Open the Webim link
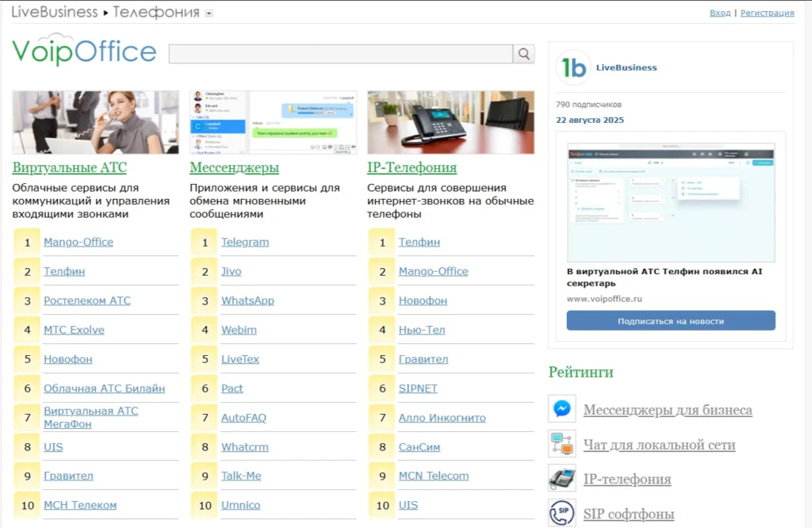 239,330
